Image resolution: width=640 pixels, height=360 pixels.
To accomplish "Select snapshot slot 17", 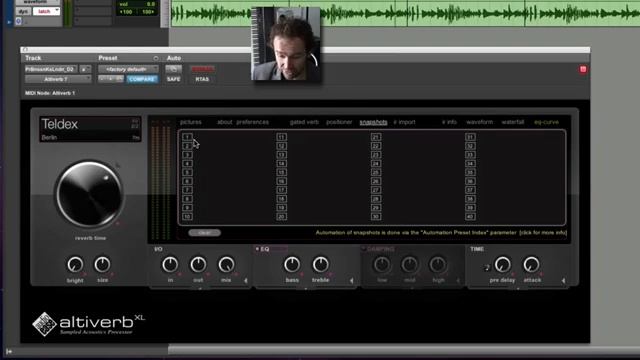I will (x=281, y=190).
